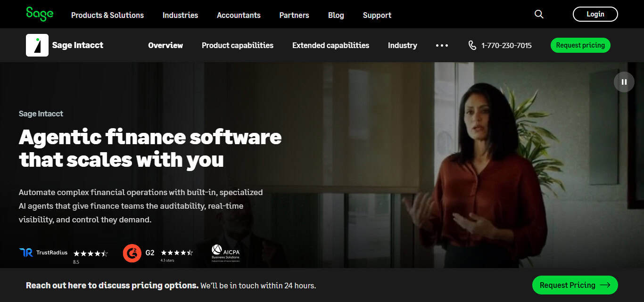Click the Sage Intacct title text in subnav
The height and width of the screenshot is (302, 644).
pyautogui.click(x=78, y=45)
